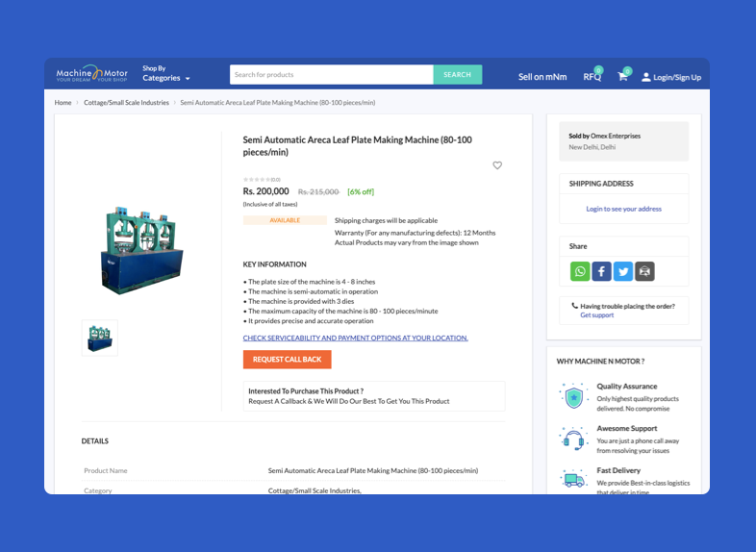Viewport: 756px width, 552px height.
Task: Click the struck-through Rs. 215,000 price
Action: [x=318, y=192]
